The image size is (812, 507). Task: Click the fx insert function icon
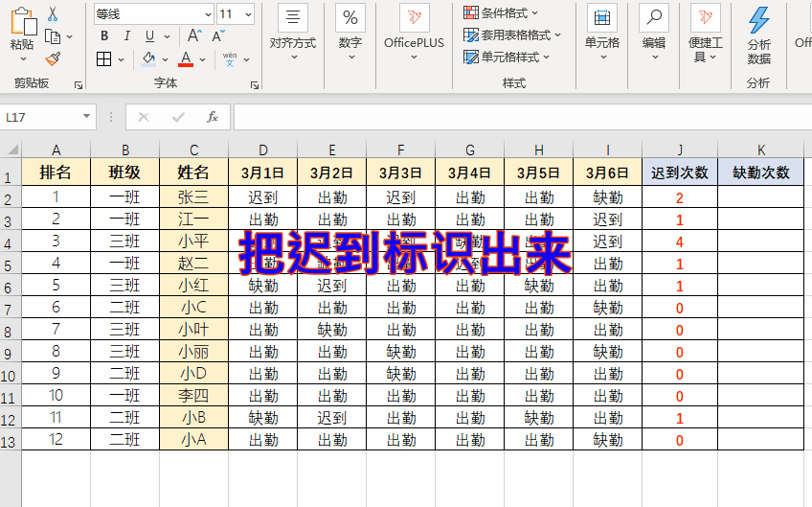tap(213, 117)
